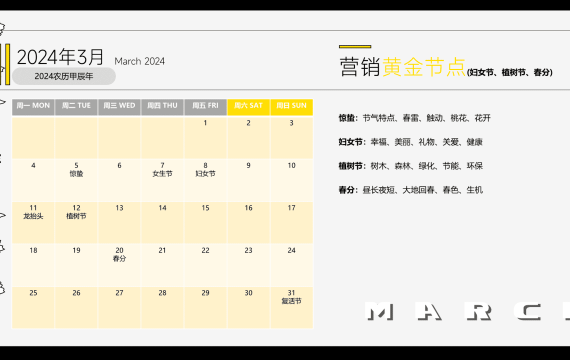570x360 pixels.
Task: Click calendar date 9
Action: click(x=248, y=165)
